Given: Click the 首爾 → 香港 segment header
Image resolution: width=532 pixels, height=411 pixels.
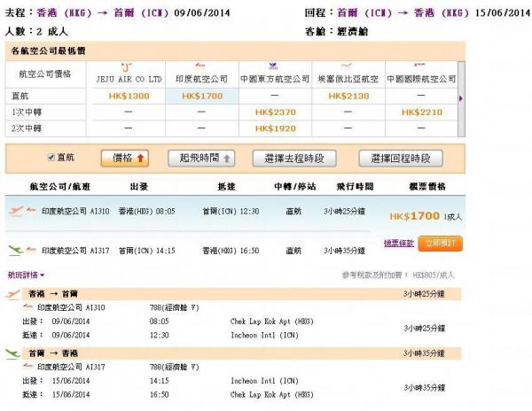Looking at the screenshot, I should 241,353.
